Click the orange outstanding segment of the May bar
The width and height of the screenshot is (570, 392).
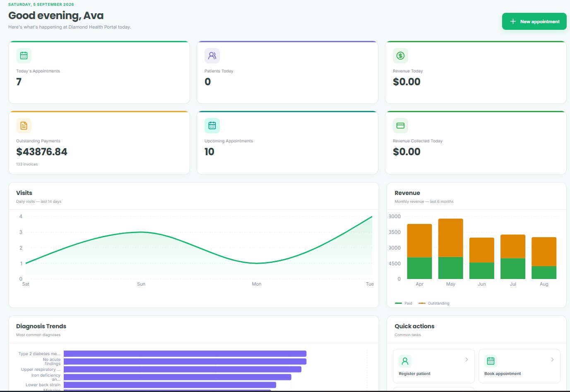[450, 238]
